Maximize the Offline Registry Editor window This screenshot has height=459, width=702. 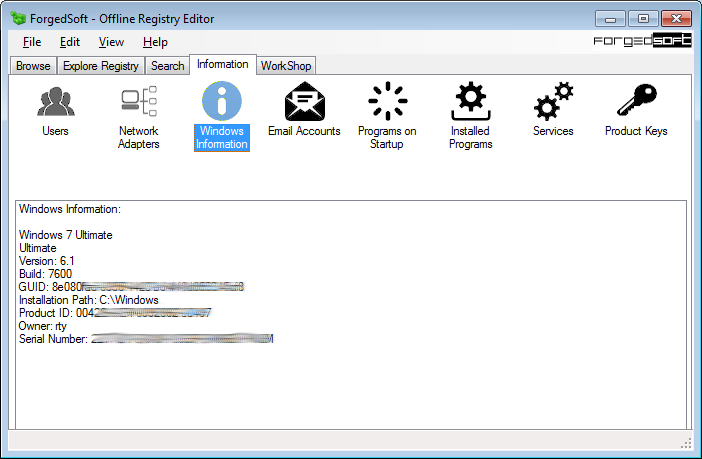(643, 19)
